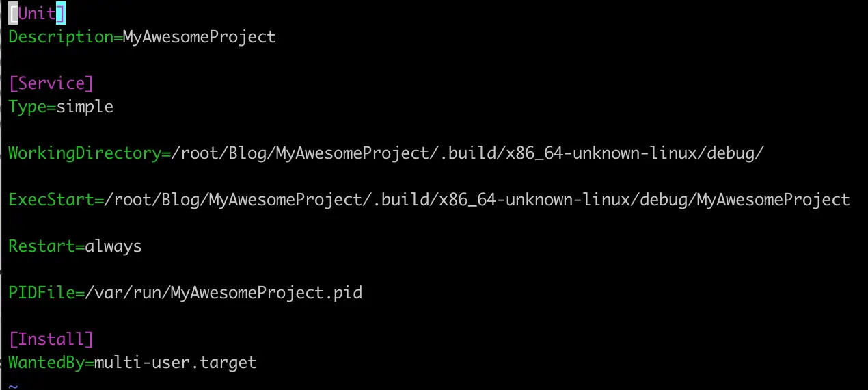Place cursor on 'simple' value
Screen dimensions: 868x390
click(x=85, y=107)
